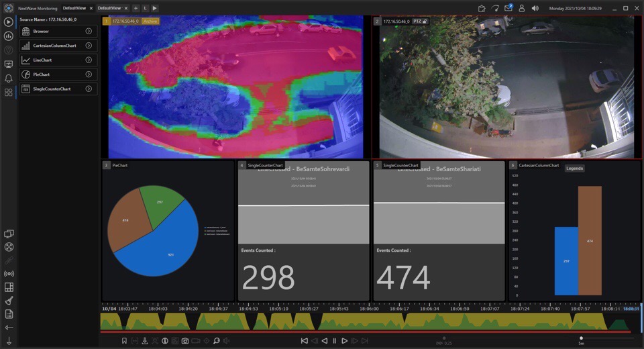Click the download export icon below timeline
Screen dimensions: 644x349
click(x=144, y=341)
